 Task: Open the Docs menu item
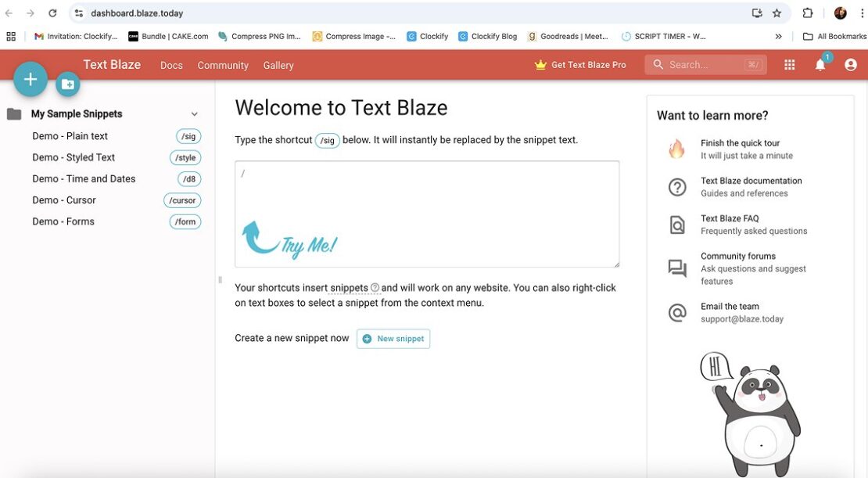[171, 65]
